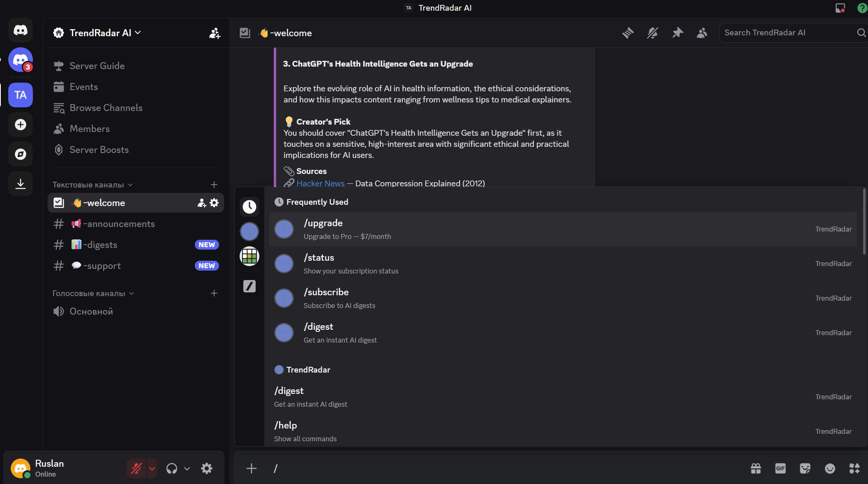Invite people icon beside TrendRadar AI header
868x484 pixels.
point(215,33)
